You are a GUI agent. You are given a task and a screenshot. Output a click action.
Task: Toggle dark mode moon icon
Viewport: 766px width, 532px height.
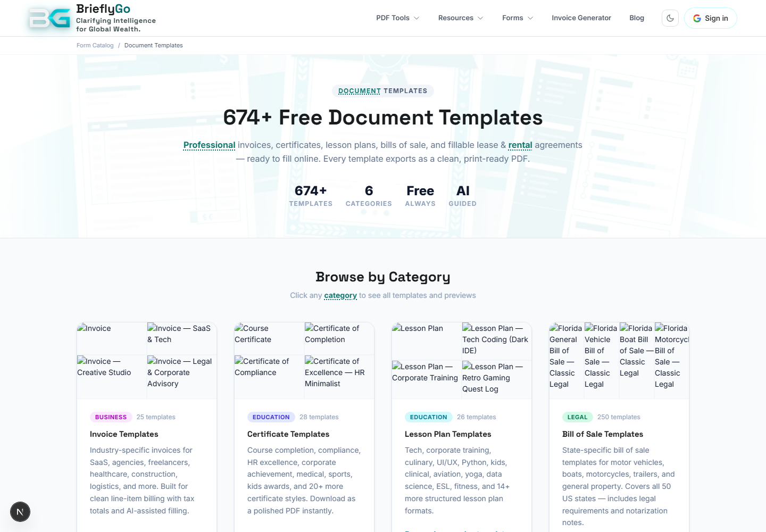[x=670, y=18]
